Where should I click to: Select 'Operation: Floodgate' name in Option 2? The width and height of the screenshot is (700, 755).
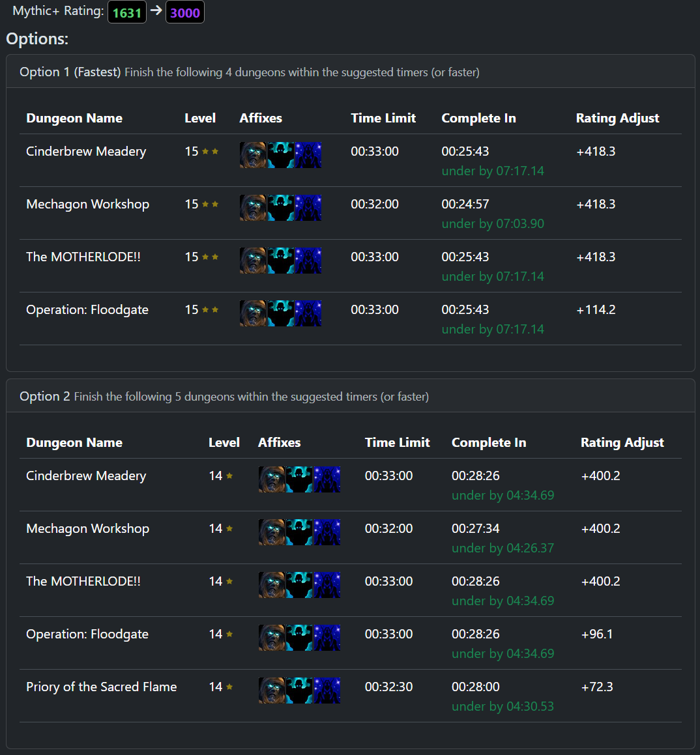(87, 634)
